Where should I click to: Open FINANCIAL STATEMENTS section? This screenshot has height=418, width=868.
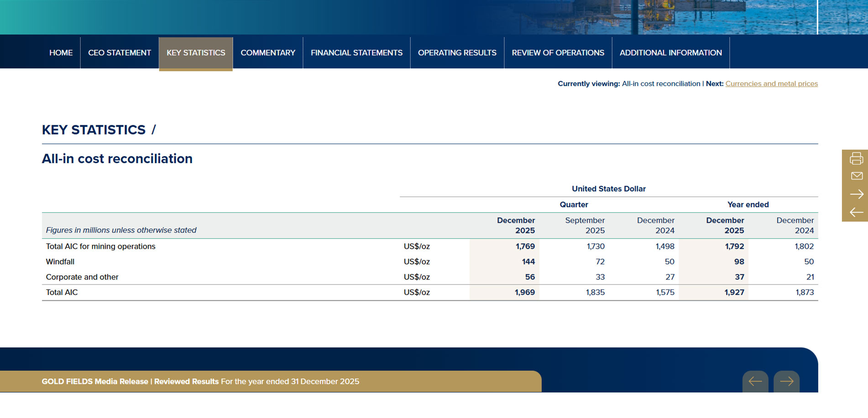click(356, 53)
